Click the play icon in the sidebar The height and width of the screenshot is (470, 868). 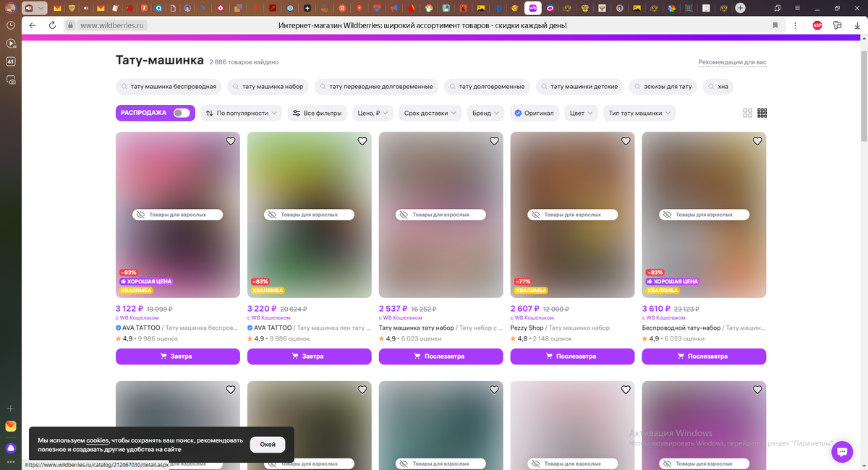tap(11, 43)
